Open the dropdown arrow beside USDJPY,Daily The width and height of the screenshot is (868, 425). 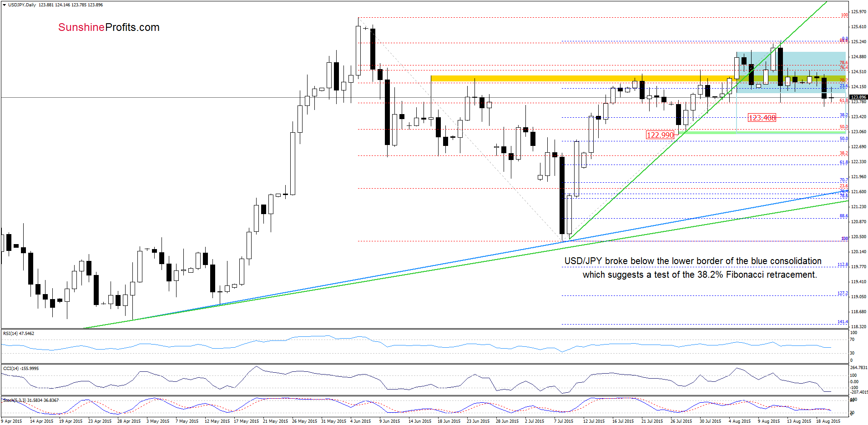[4, 5]
